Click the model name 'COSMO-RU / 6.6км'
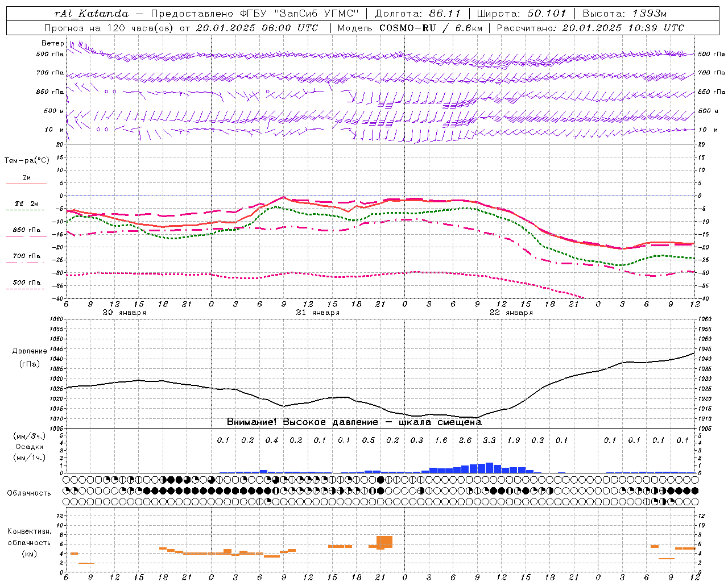 pos(431,28)
